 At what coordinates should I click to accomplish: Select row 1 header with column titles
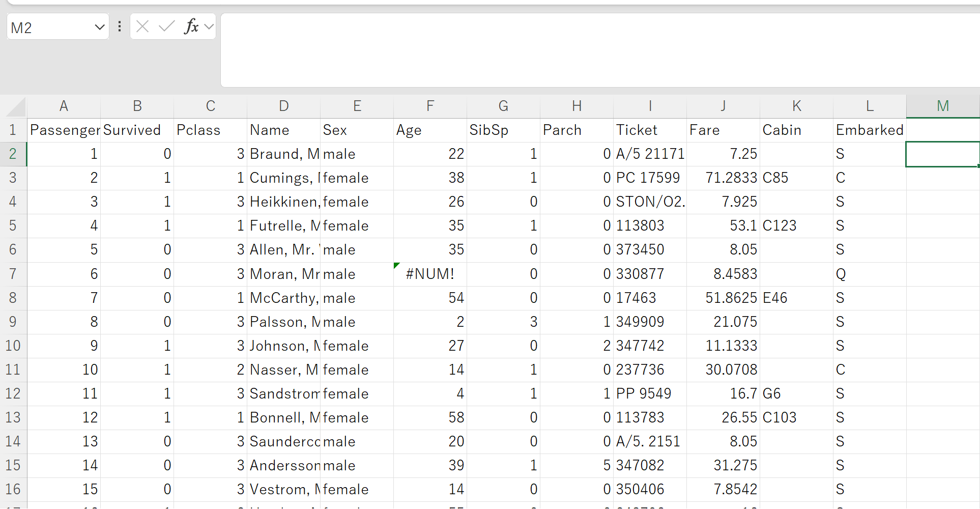pyautogui.click(x=14, y=130)
